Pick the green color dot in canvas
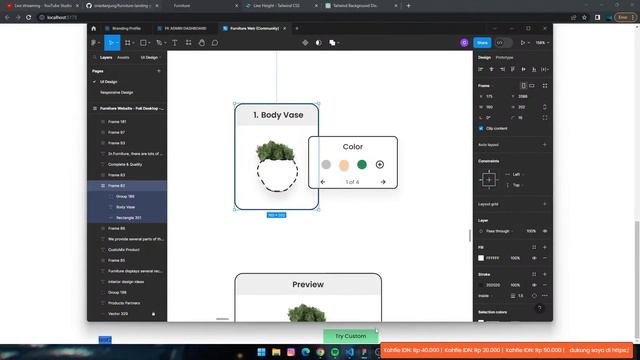640x360 pixels. click(362, 164)
